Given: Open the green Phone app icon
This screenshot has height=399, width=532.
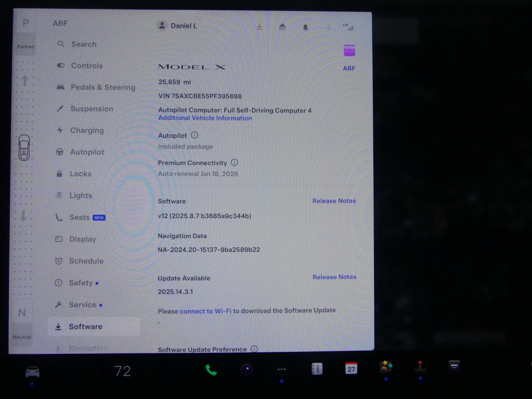Looking at the screenshot, I should pos(211,370).
